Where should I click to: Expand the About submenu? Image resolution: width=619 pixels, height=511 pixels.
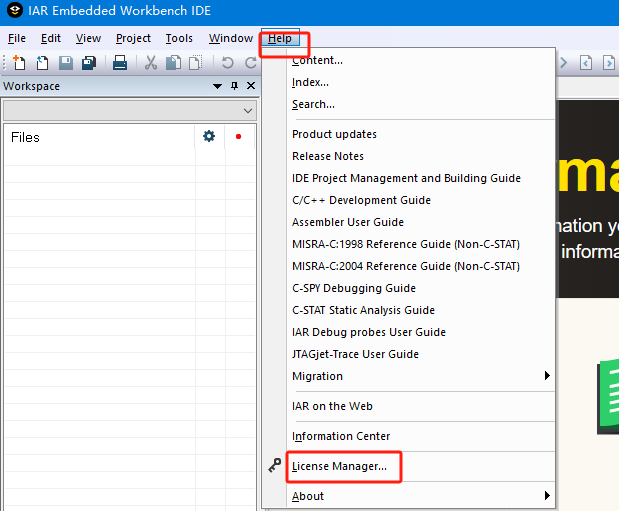pyautogui.click(x=547, y=496)
